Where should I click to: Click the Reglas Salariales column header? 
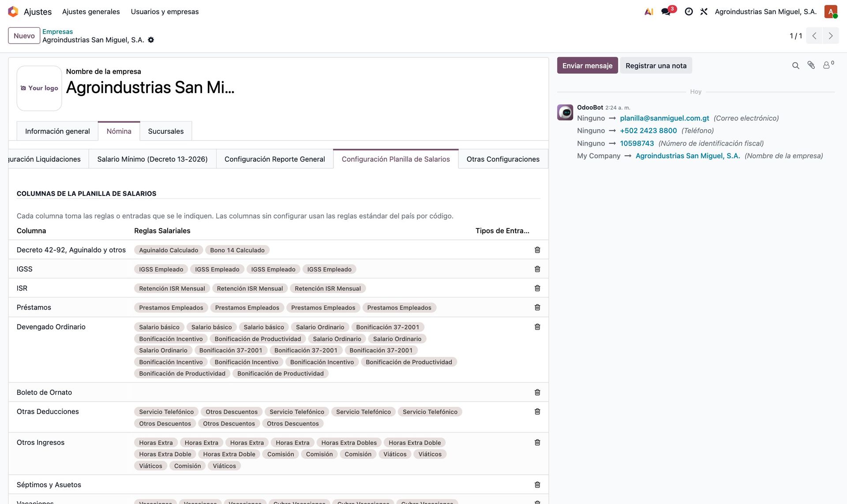tap(162, 231)
